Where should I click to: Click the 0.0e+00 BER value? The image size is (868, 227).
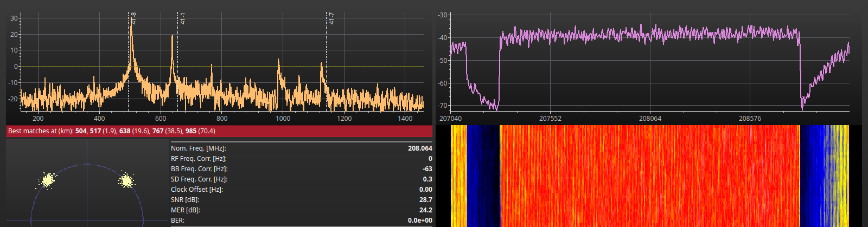tap(420, 220)
